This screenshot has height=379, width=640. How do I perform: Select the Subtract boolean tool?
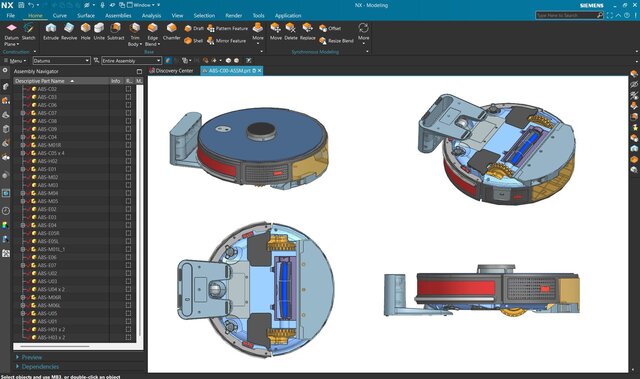point(116,32)
